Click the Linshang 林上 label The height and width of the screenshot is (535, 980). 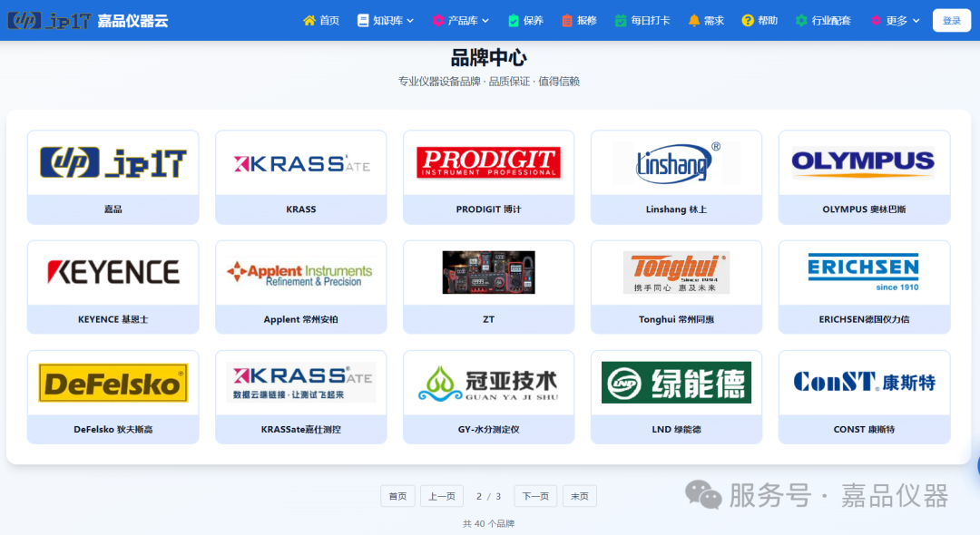click(676, 209)
